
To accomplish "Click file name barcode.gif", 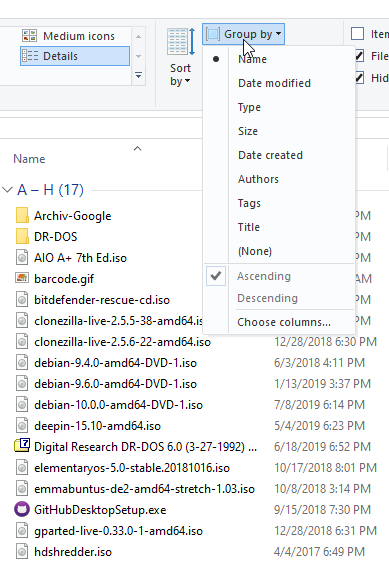I will [x=64, y=279].
